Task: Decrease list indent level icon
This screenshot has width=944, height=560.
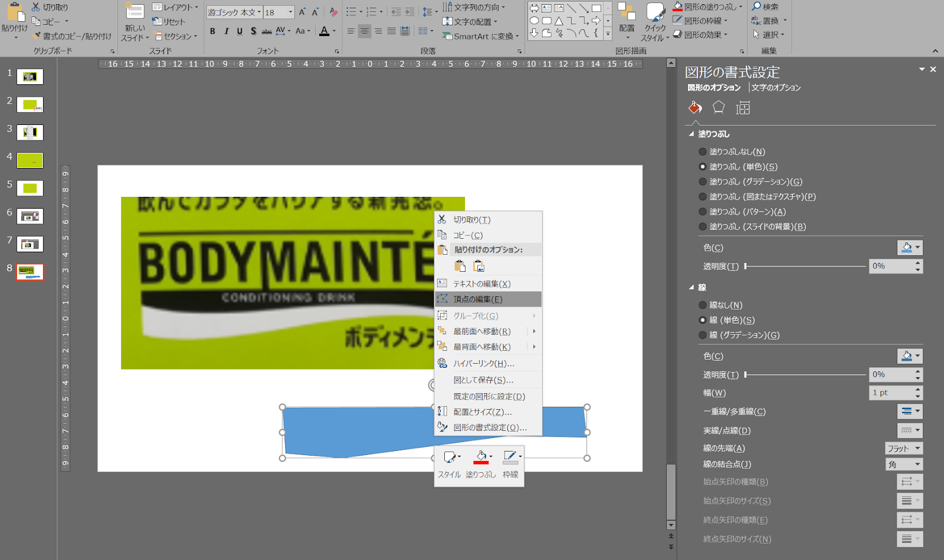Action: 396,12
